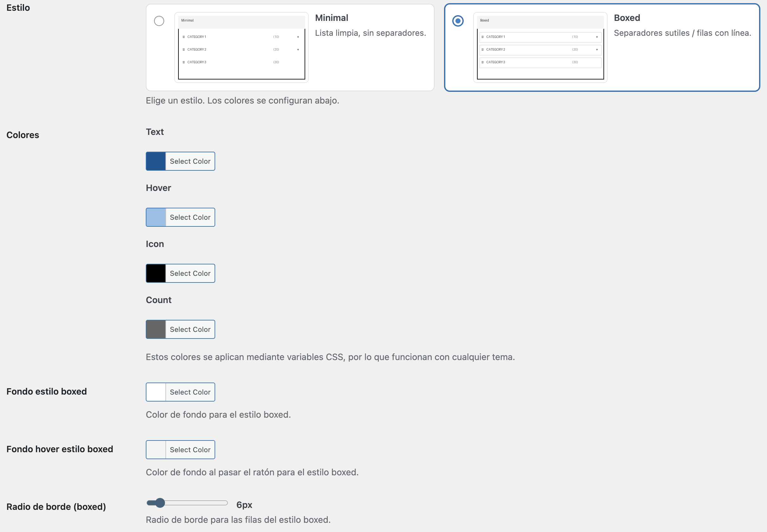The height and width of the screenshot is (532, 767).
Task: Click the Minimal style preview thumbnail
Action: pyautogui.click(x=241, y=47)
